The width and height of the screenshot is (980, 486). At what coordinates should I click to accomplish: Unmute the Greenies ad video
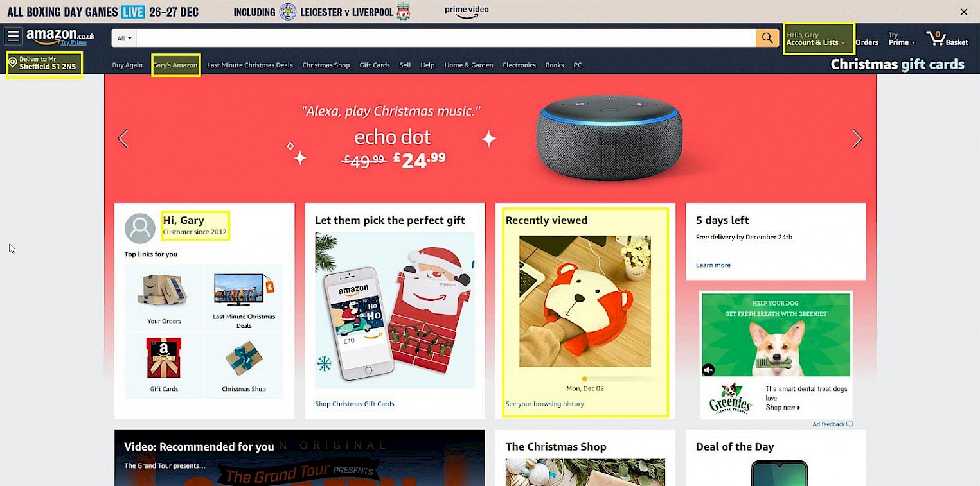pyautogui.click(x=708, y=370)
